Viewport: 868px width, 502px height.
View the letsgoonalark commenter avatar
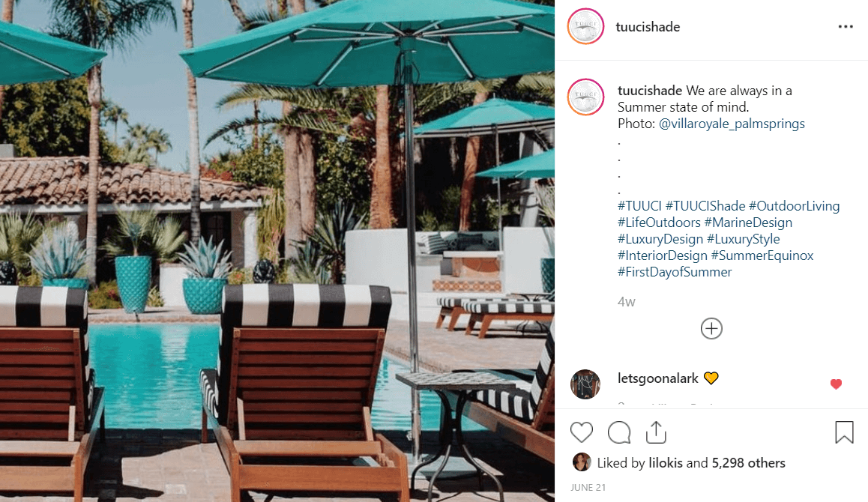click(585, 384)
